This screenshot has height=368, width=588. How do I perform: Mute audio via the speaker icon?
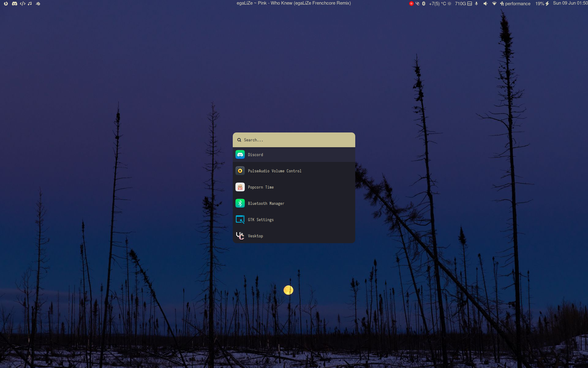click(x=485, y=4)
